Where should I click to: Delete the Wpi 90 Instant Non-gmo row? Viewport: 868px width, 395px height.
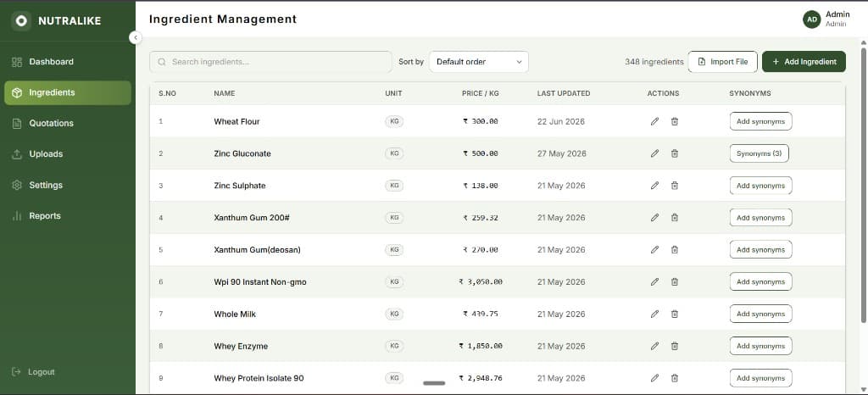674,281
